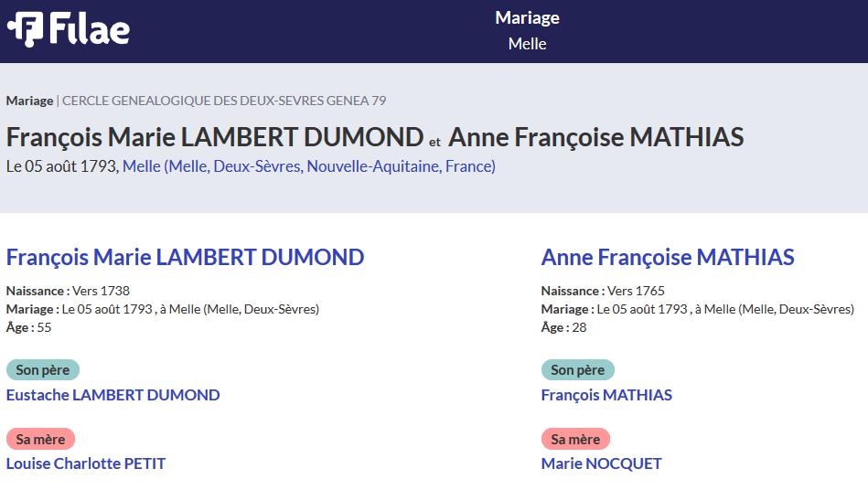Click the Filae logo icon
Screen dimensions: 868x490
click(26, 29)
